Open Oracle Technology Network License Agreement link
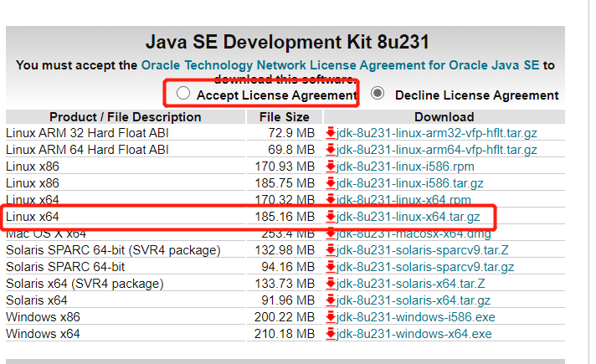Image resolution: width=596 pixels, height=364 pixels. 340,65
